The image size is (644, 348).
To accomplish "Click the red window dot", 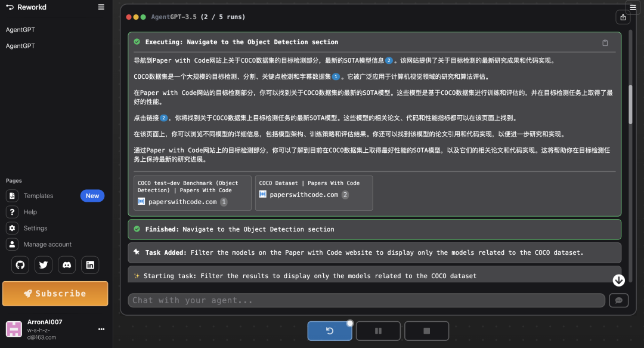I will click(x=129, y=17).
